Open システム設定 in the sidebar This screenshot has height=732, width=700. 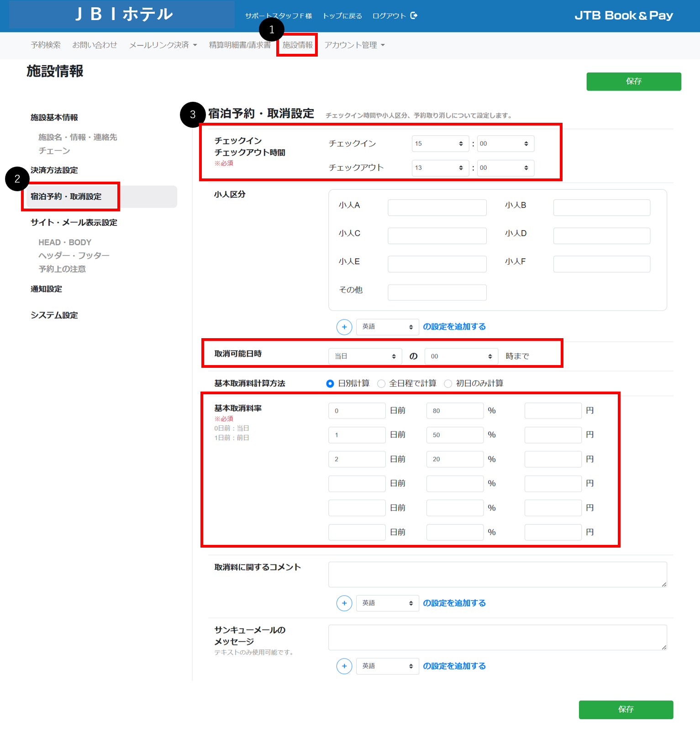[x=54, y=315]
